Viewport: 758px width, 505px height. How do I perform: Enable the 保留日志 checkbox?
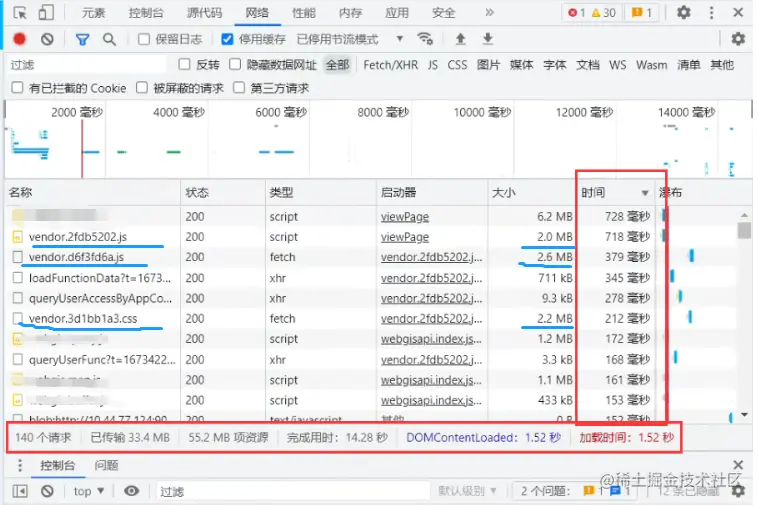pos(144,39)
